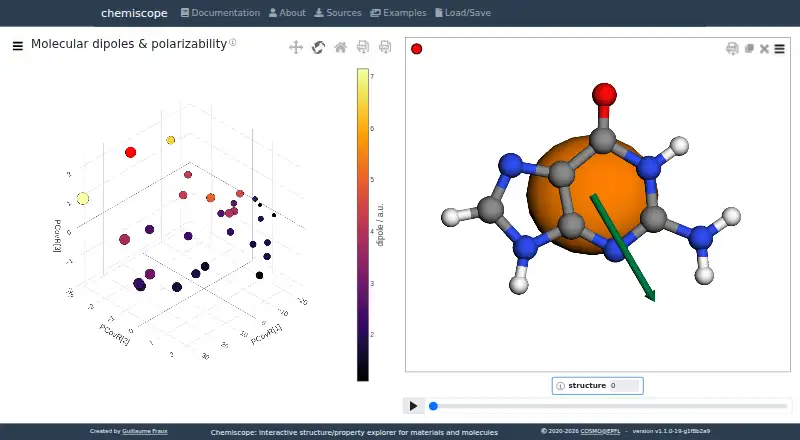Viewport: 800px width, 440px height.
Task: Click the map title text
Action: pos(129,44)
